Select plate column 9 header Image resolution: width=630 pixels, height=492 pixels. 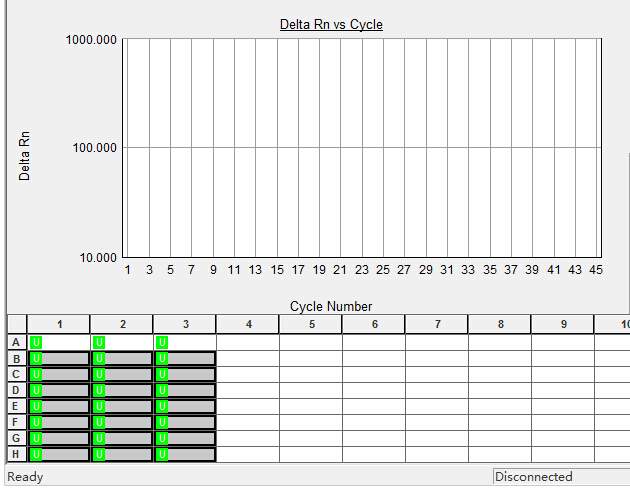tap(563, 324)
